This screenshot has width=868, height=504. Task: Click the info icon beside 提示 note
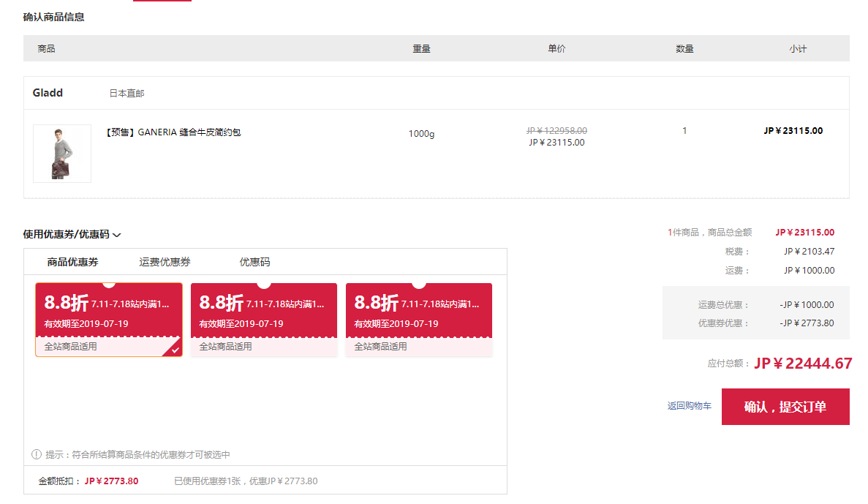[x=37, y=455]
